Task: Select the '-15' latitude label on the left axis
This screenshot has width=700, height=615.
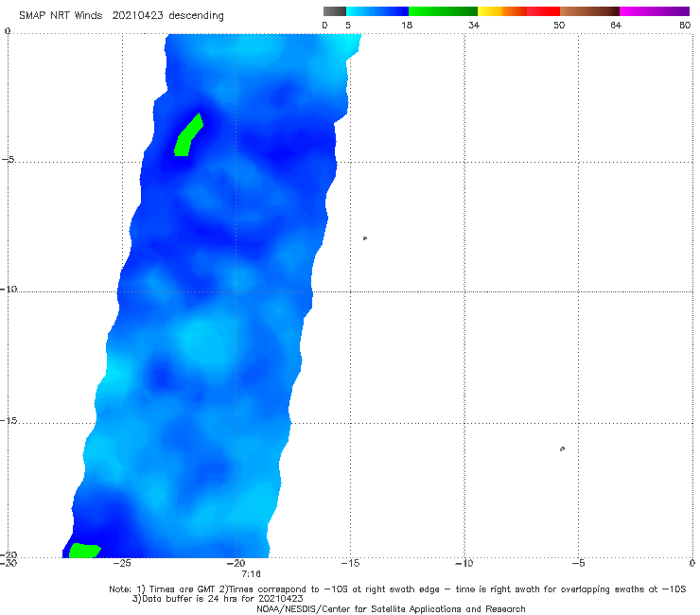Action: [9, 421]
